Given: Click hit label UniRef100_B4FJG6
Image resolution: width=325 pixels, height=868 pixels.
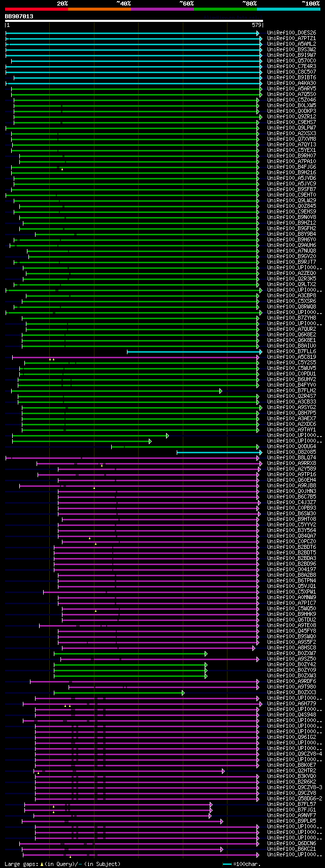Looking at the screenshot, I should (x=291, y=167).
